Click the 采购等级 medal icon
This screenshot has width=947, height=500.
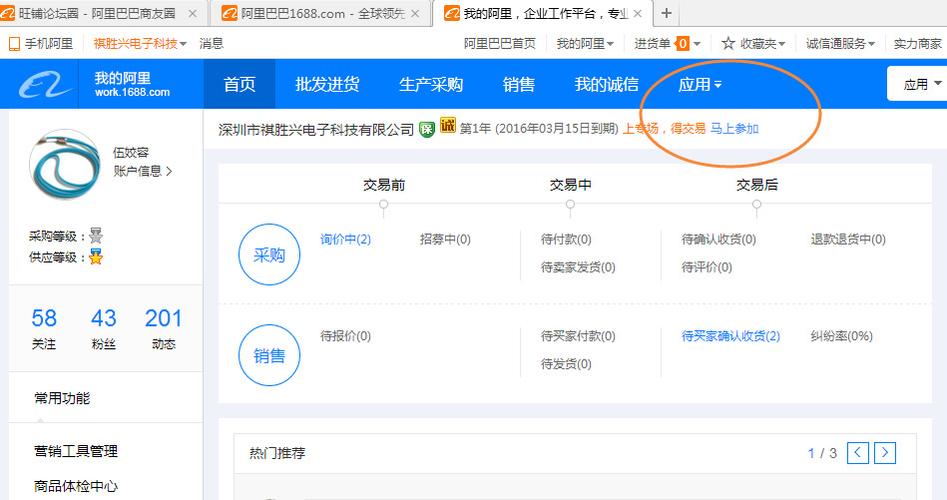click(95, 235)
